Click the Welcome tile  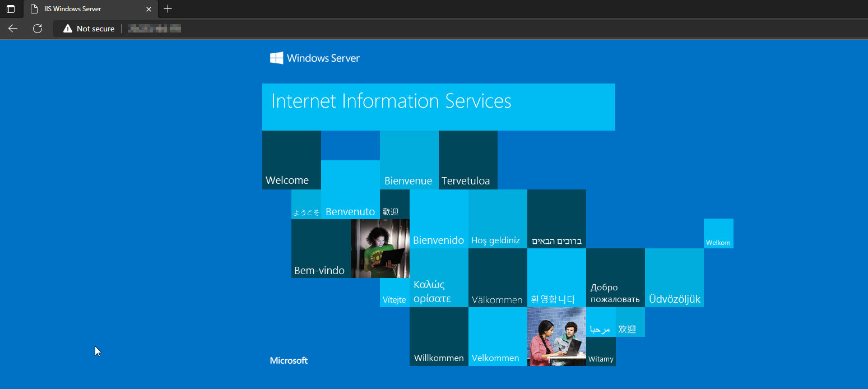click(x=291, y=160)
